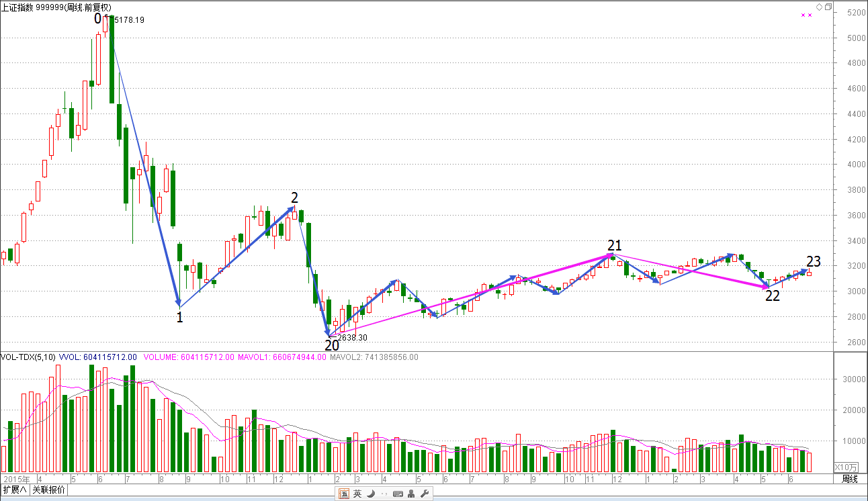Click the '2638.30' low price label
868x501 pixels.
point(353,338)
